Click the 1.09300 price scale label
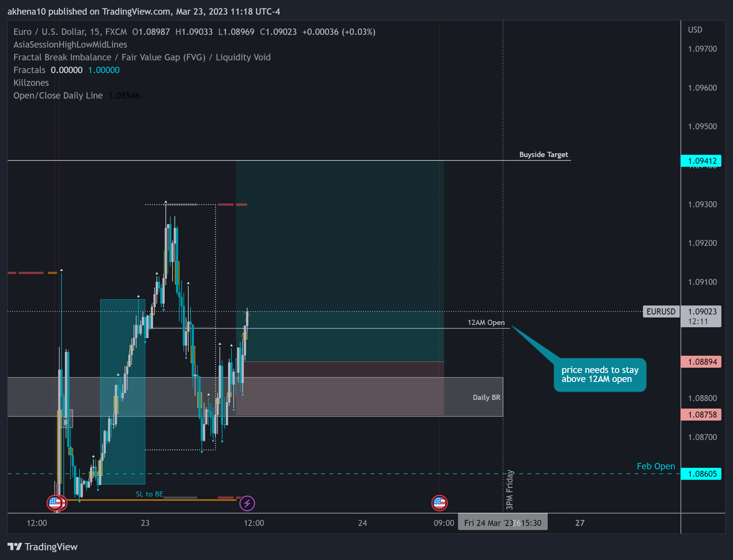This screenshot has width=733, height=560. click(702, 204)
